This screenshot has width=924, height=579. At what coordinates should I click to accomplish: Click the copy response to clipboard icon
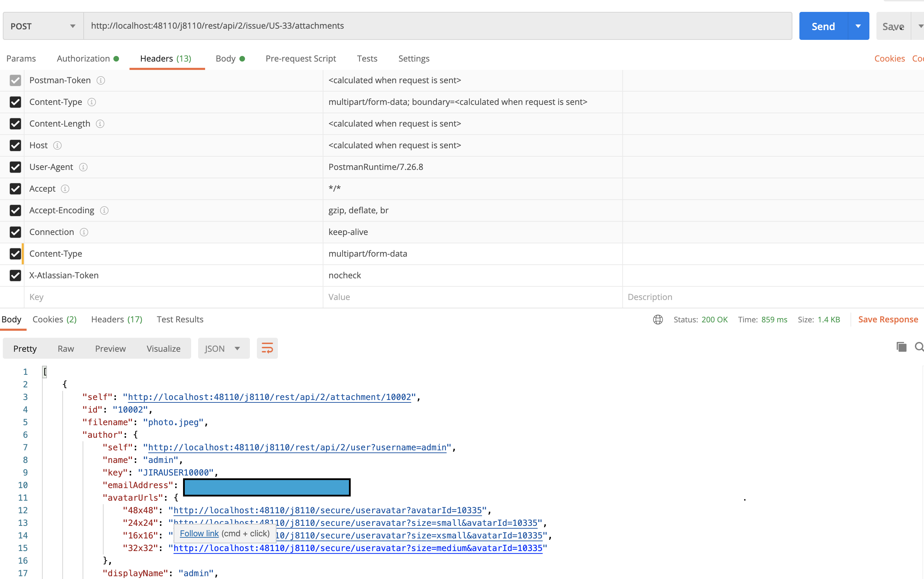[x=901, y=347]
